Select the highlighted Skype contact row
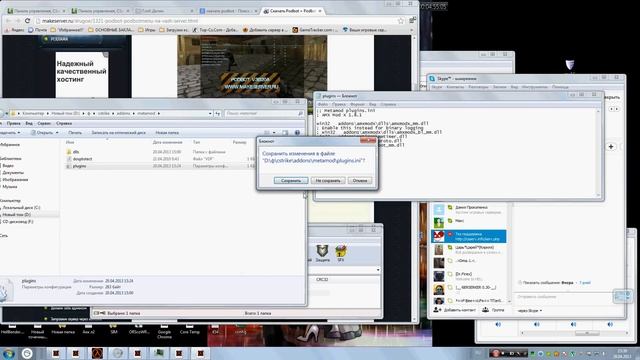640x360 pixels. click(x=469, y=236)
